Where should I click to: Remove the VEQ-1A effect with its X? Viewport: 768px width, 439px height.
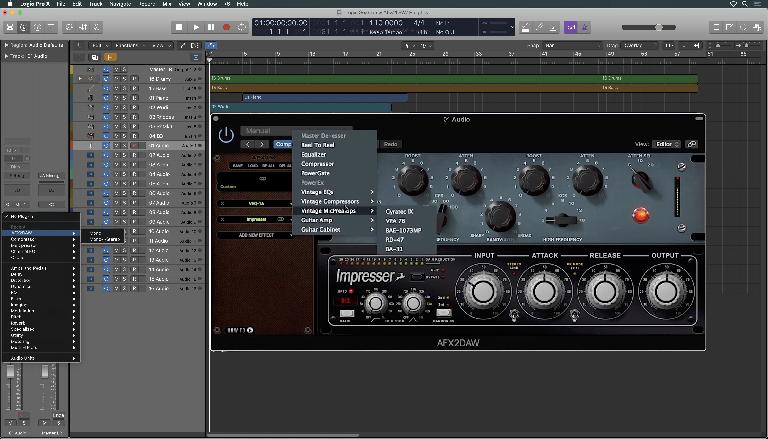point(222,203)
